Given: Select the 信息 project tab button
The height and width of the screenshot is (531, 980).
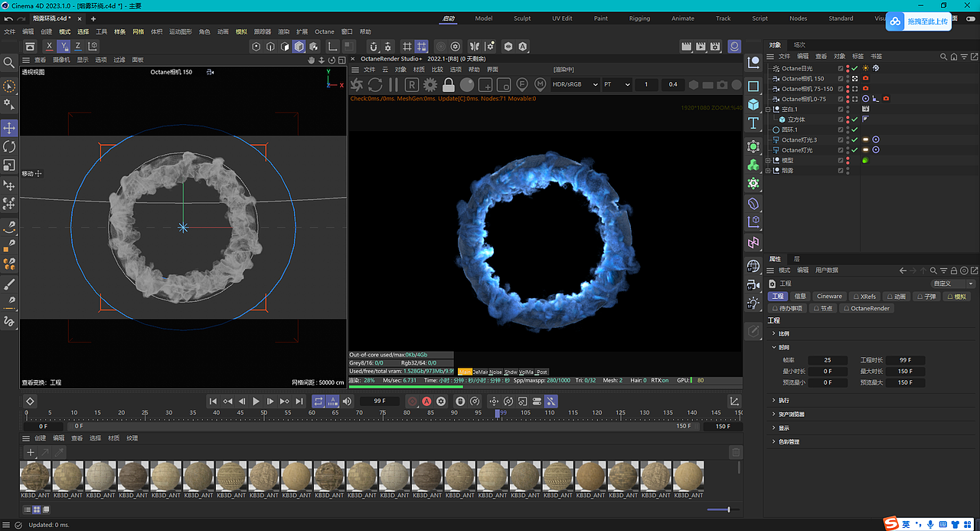Looking at the screenshot, I should [800, 296].
